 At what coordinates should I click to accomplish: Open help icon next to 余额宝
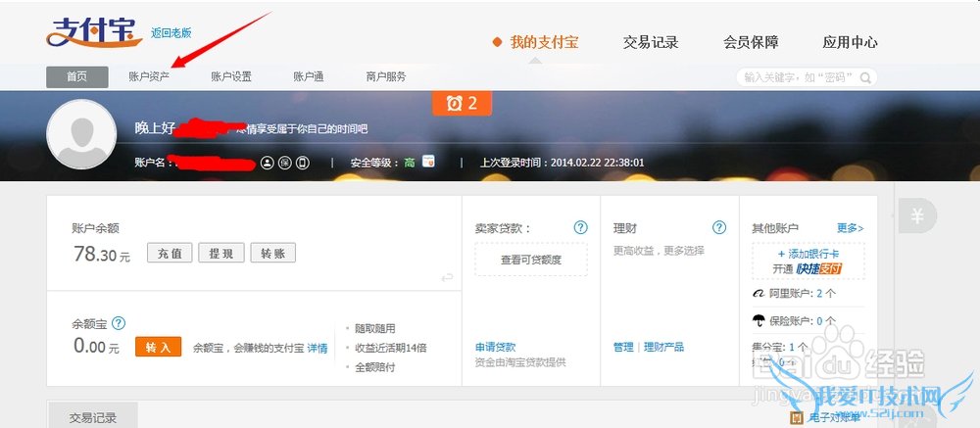click(x=119, y=323)
